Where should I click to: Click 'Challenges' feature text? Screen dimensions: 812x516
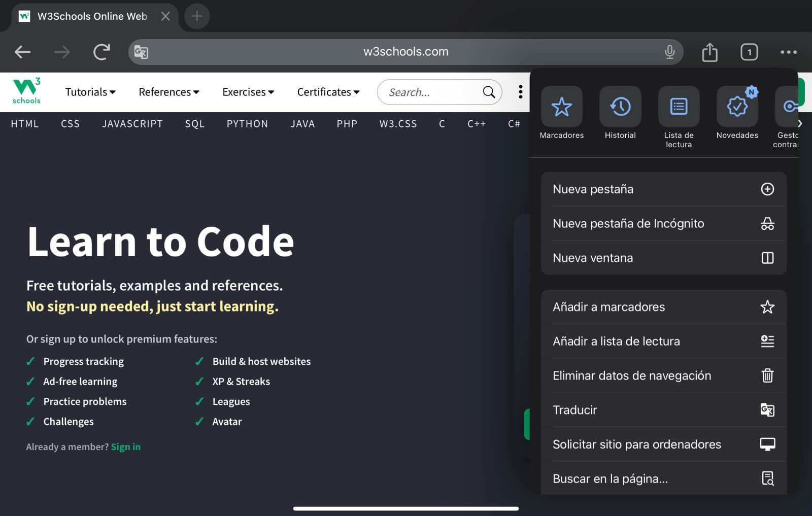pyautogui.click(x=69, y=422)
